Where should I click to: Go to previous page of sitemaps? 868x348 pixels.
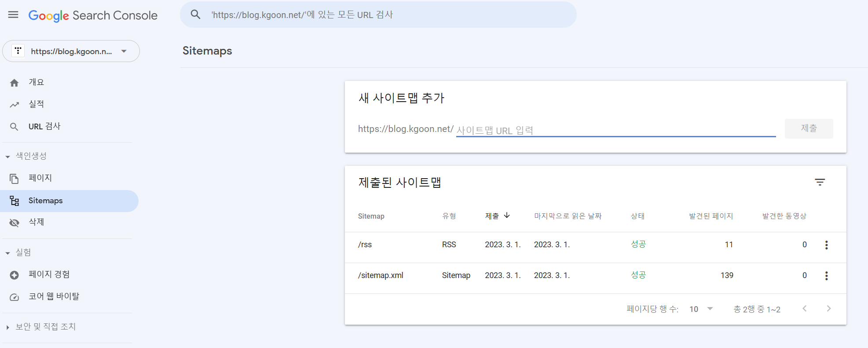point(805,309)
